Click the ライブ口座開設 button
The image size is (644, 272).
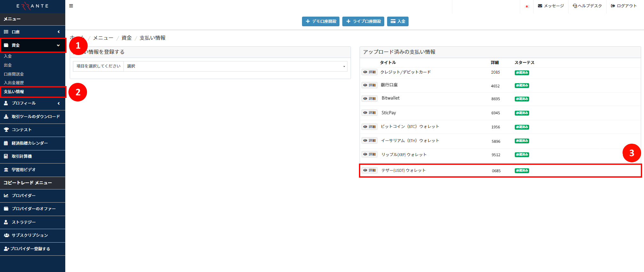click(363, 21)
